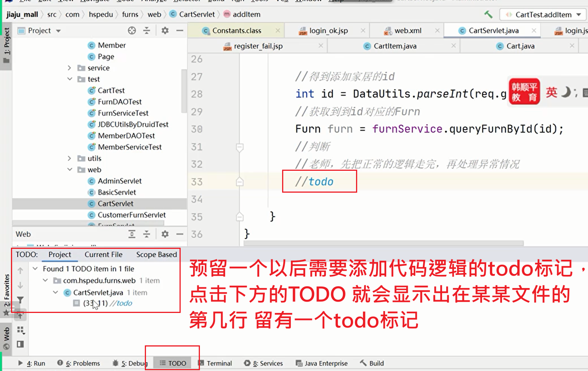Close the Cart.java tab
The image size is (588, 371).
[572, 46]
